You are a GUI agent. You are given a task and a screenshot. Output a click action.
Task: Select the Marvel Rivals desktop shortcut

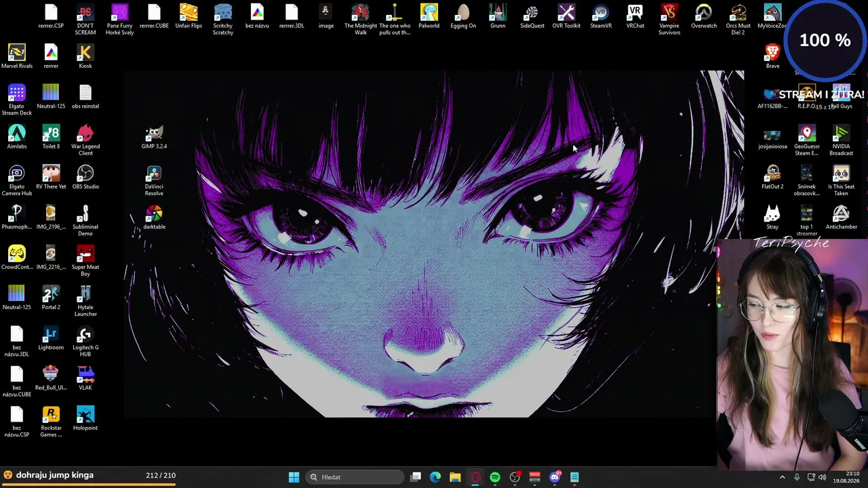tap(17, 57)
